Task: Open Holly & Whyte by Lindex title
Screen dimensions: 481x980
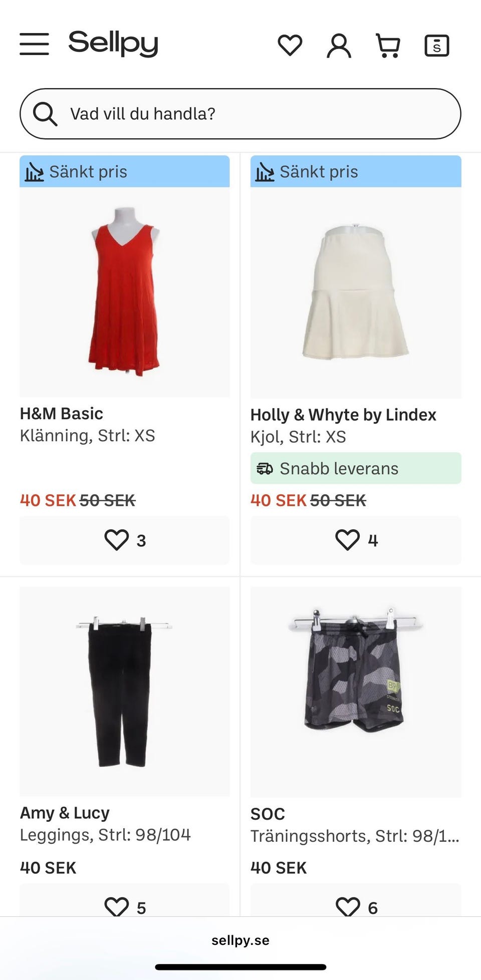Action: click(x=343, y=415)
